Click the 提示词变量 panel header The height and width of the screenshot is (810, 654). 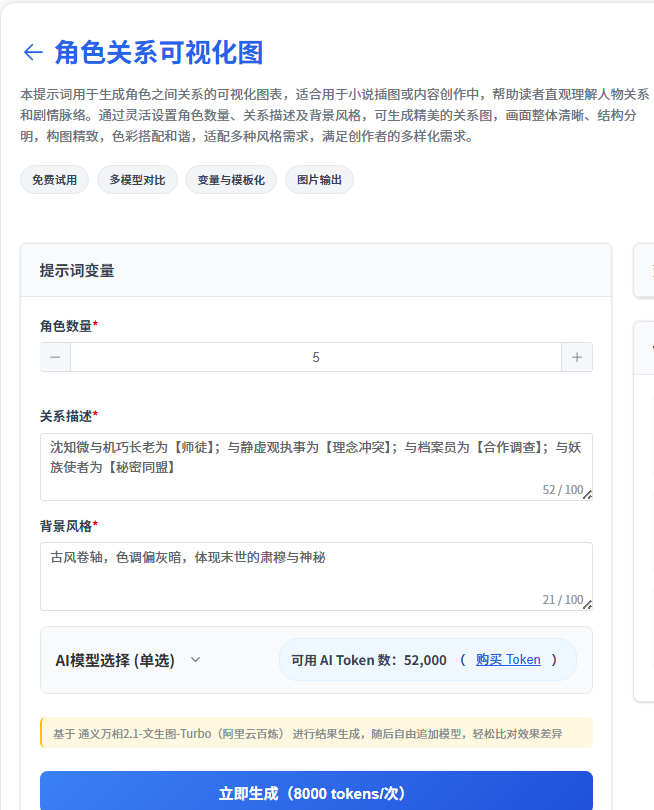316,270
